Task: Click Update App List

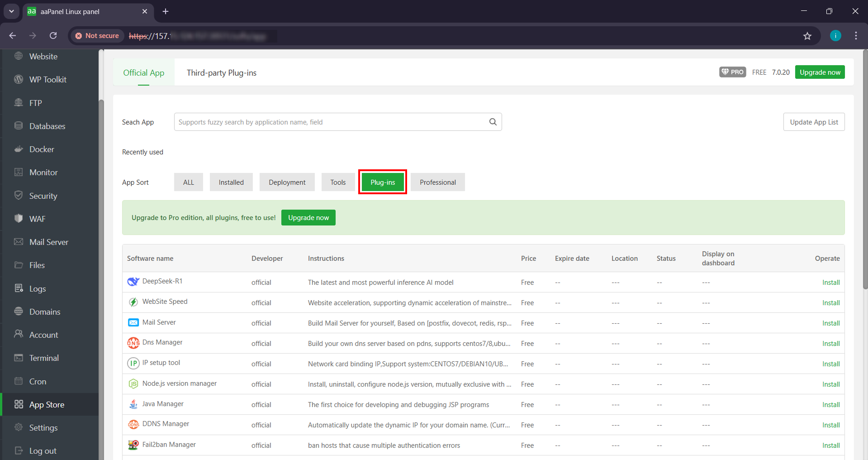Action: click(x=813, y=122)
